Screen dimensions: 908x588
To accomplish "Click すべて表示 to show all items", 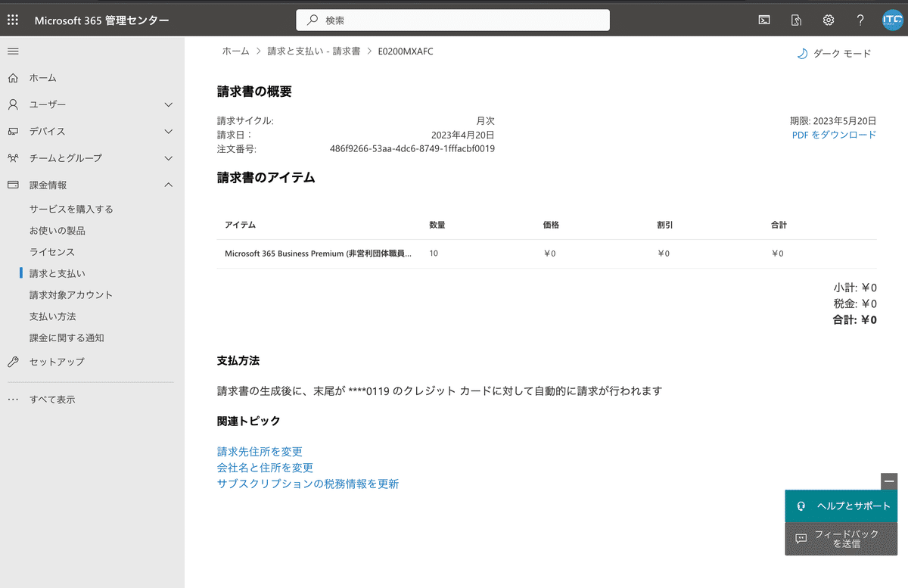I will point(52,400).
